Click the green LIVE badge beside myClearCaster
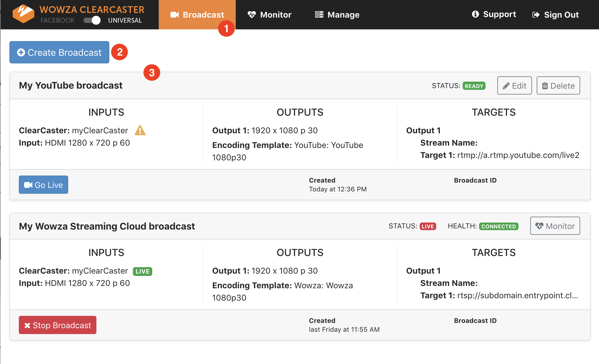The width and height of the screenshot is (599, 364). [143, 271]
